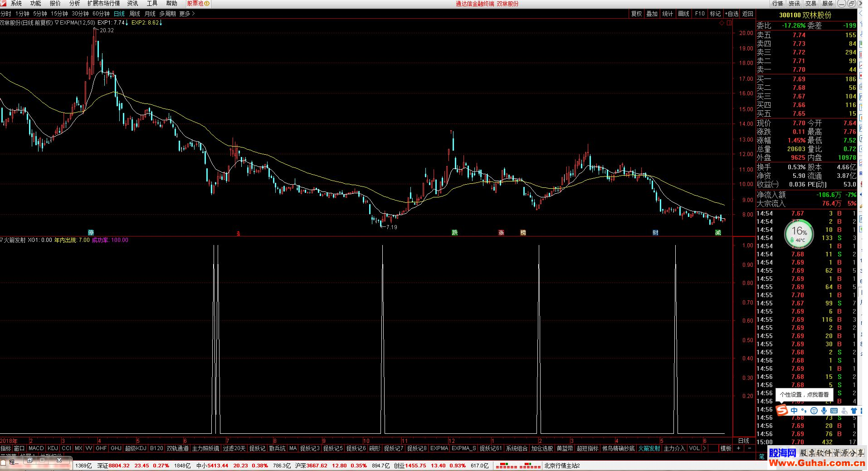The height and width of the screenshot is (471, 868).
Task: Click the '300100 双林股份' stock title
Action: coord(805,15)
